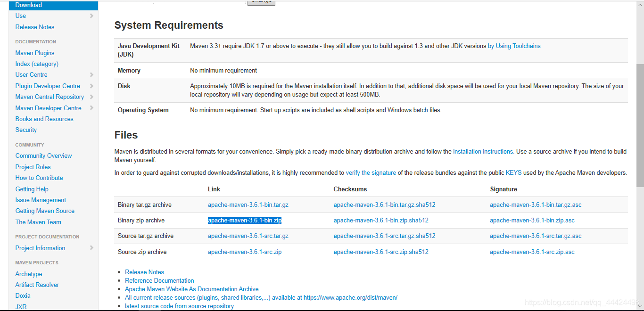Open Release Notes bullet link
The height and width of the screenshot is (311, 644).
click(144, 272)
